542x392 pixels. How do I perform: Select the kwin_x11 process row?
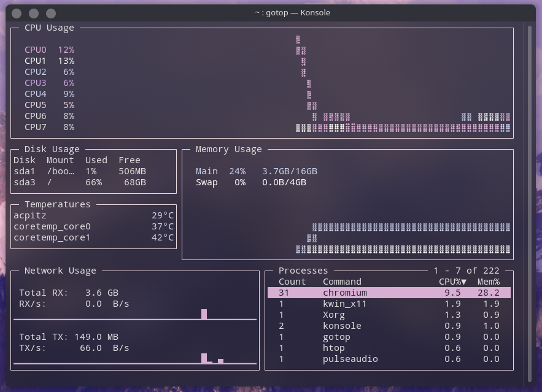click(389, 304)
